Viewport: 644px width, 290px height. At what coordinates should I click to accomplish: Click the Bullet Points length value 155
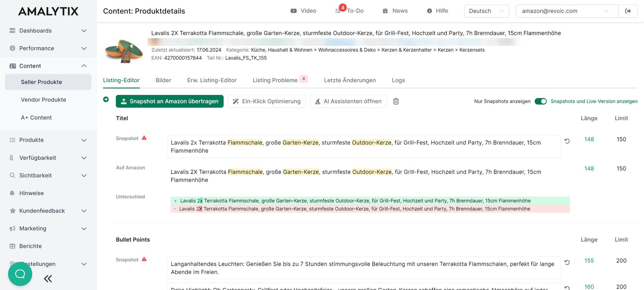(x=589, y=261)
